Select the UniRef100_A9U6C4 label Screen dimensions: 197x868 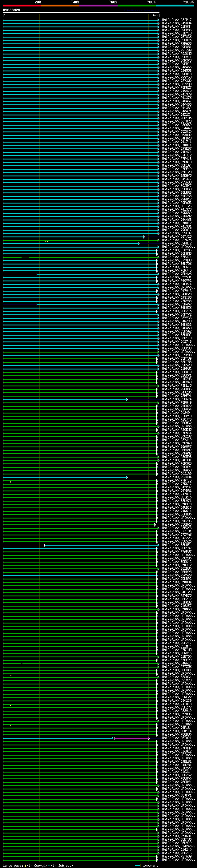click(176, 399)
